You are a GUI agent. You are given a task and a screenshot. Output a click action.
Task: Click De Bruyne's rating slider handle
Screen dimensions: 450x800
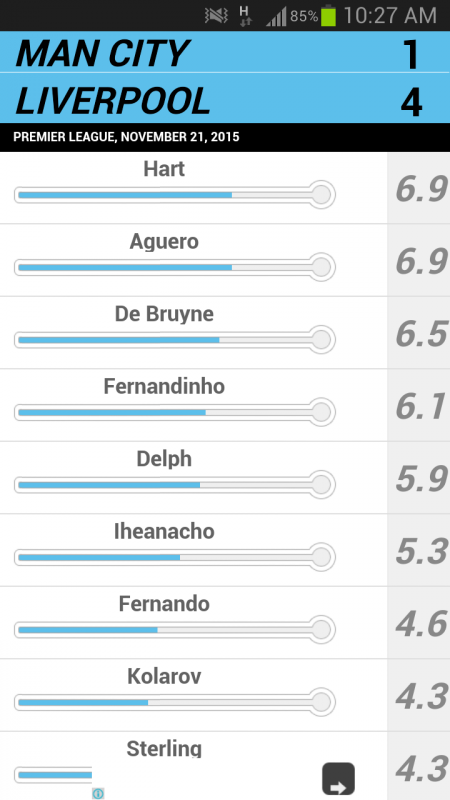click(321, 339)
